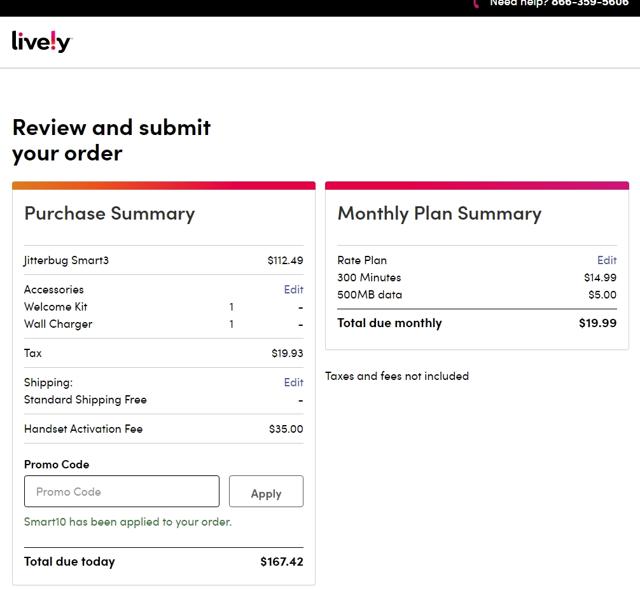
Task: Click the Lively logo
Action: [x=42, y=42]
